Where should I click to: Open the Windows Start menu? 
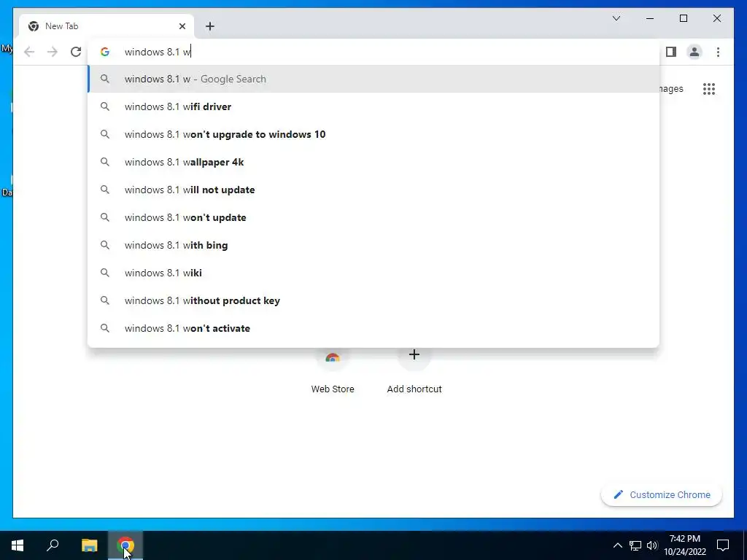18,545
